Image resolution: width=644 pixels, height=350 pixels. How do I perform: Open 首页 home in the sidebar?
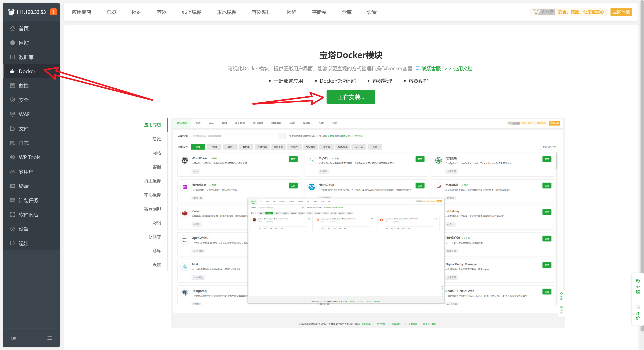click(x=31, y=28)
